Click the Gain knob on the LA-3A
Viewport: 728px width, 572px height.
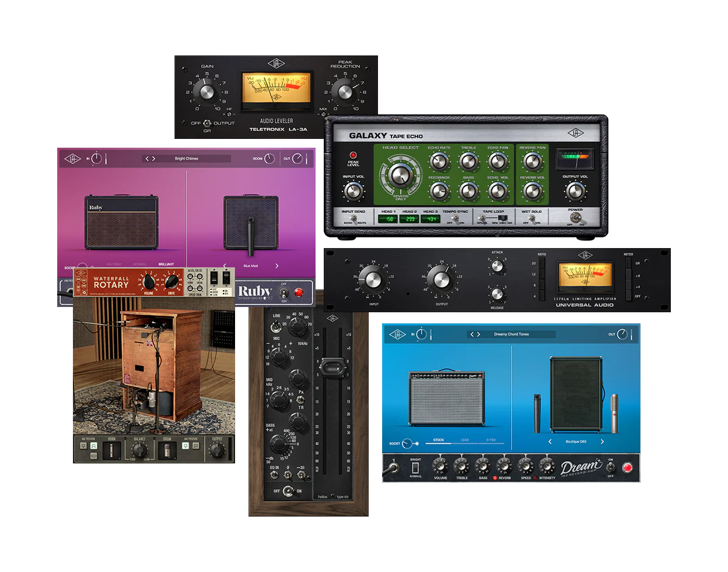(207, 92)
